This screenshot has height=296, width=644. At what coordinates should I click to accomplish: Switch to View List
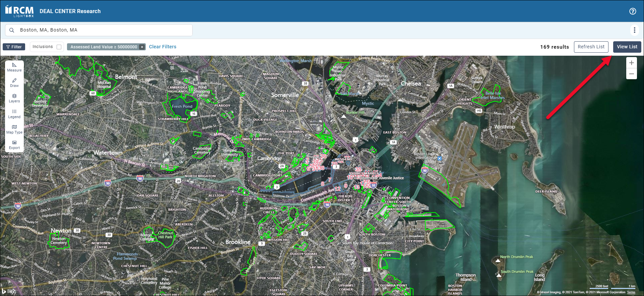627,47
